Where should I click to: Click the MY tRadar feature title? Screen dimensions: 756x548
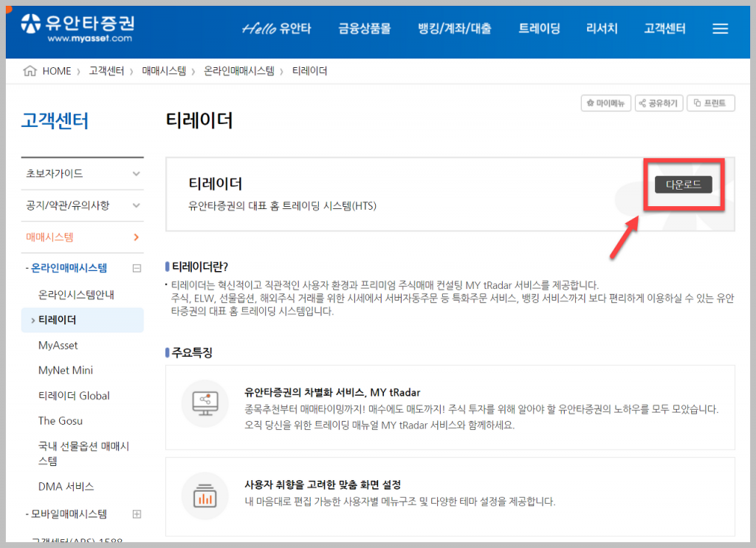(332, 392)
